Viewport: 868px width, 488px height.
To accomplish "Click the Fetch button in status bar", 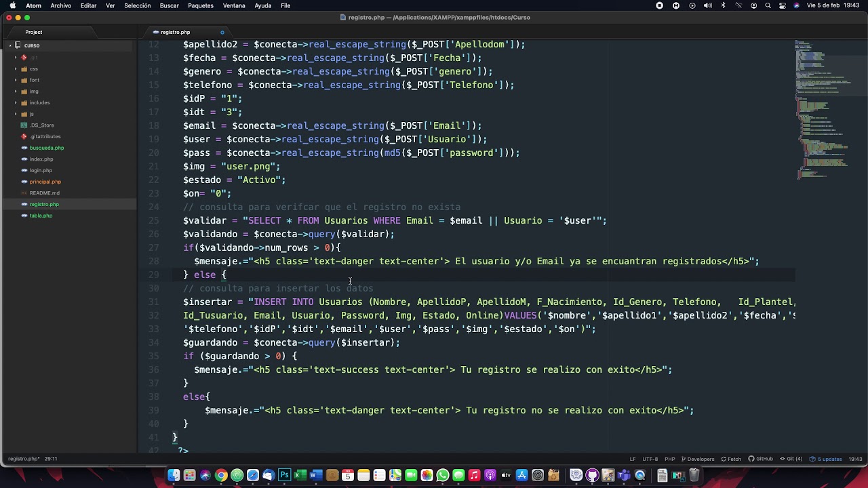I will pyautogui.click(x=731, y=459).
